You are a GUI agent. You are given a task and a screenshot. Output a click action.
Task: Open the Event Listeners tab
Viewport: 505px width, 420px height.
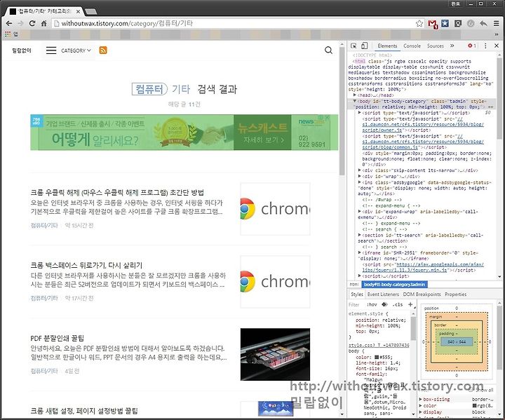tap(383, 294)
